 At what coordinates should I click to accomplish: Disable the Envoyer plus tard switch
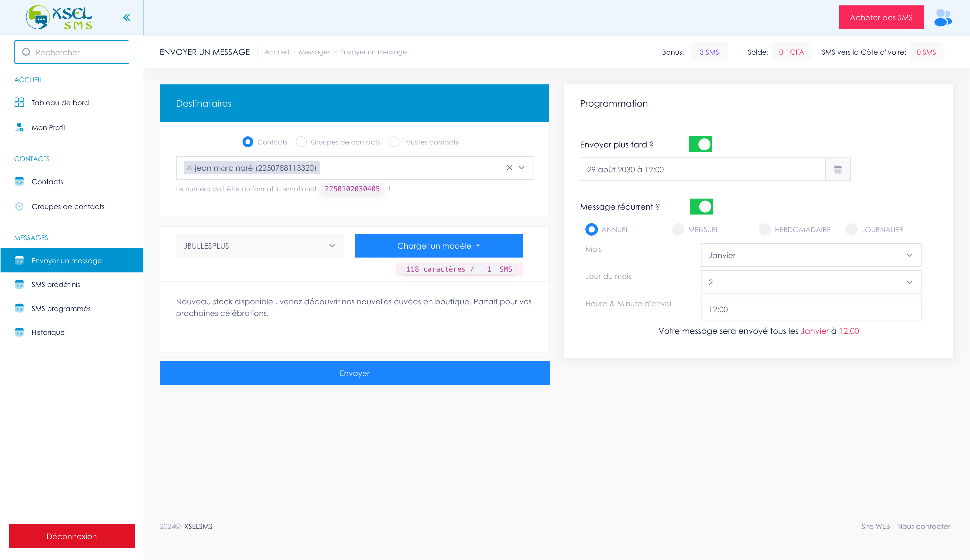click(x=701, y=144)
